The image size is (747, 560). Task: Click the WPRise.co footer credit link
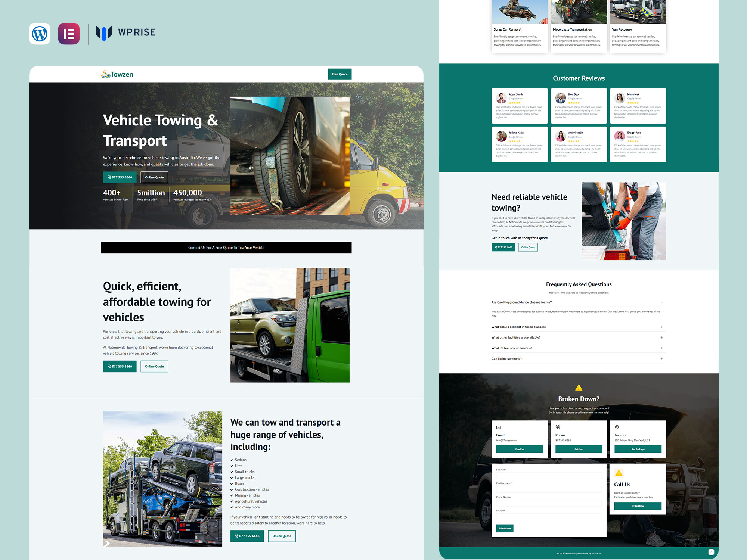coord(596,553)
